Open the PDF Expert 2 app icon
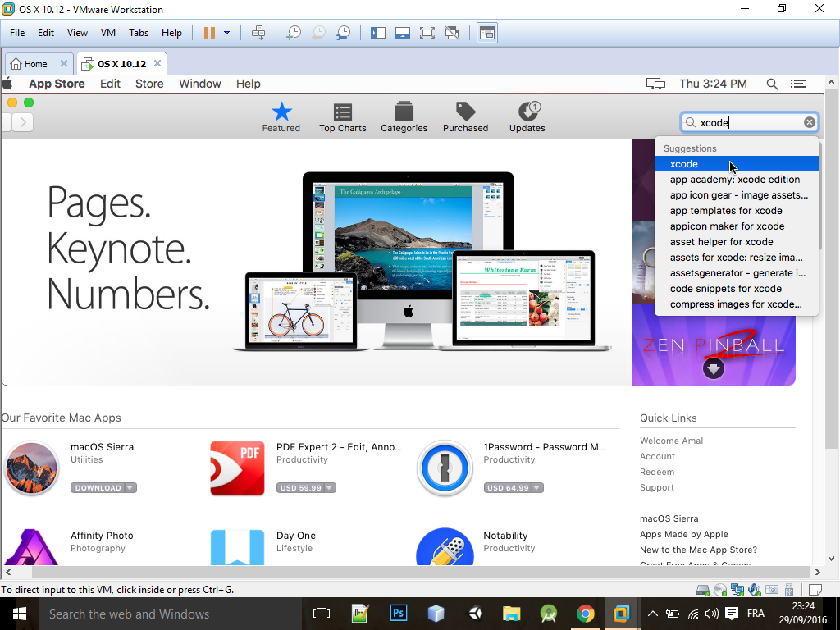 pyautogui.click(x=237, y=468)
